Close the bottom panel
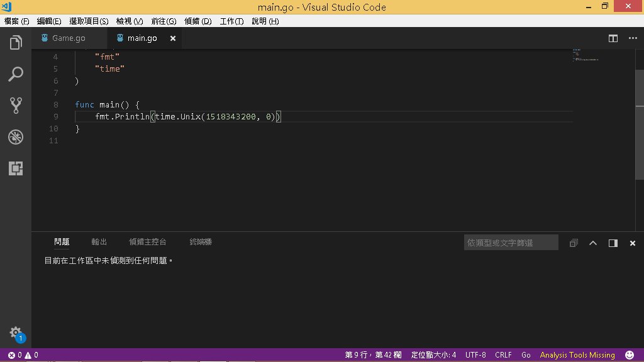The image size is (644, 362). click(x=633, y=243)
